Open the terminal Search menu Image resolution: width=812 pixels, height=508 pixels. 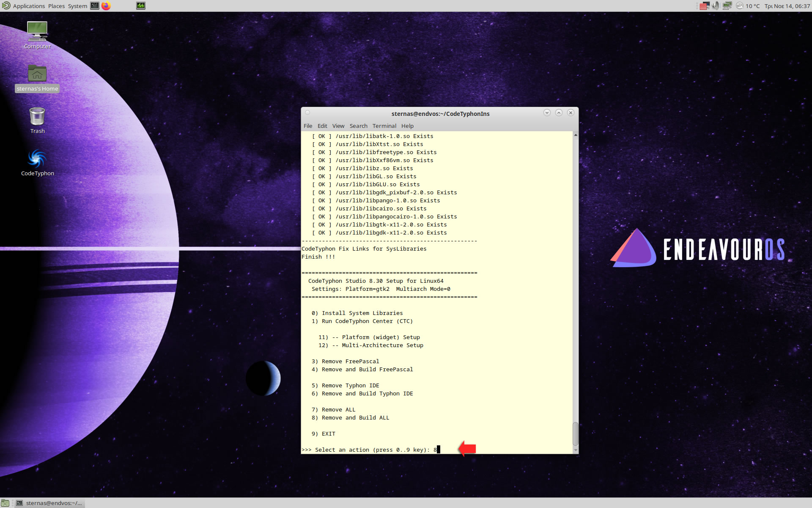click(x=359, y=126)
